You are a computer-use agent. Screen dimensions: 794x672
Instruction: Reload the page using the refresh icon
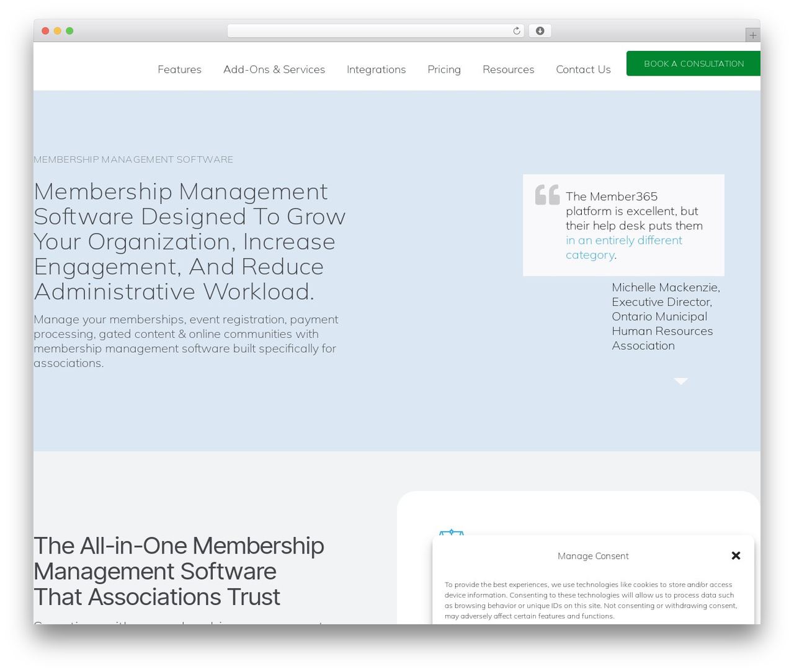516,31
